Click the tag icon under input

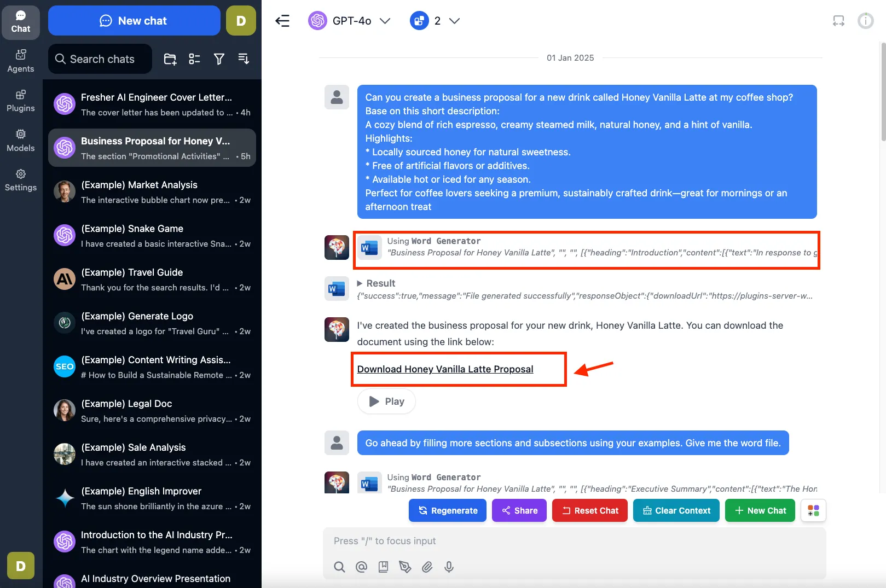tap(405, 567)
